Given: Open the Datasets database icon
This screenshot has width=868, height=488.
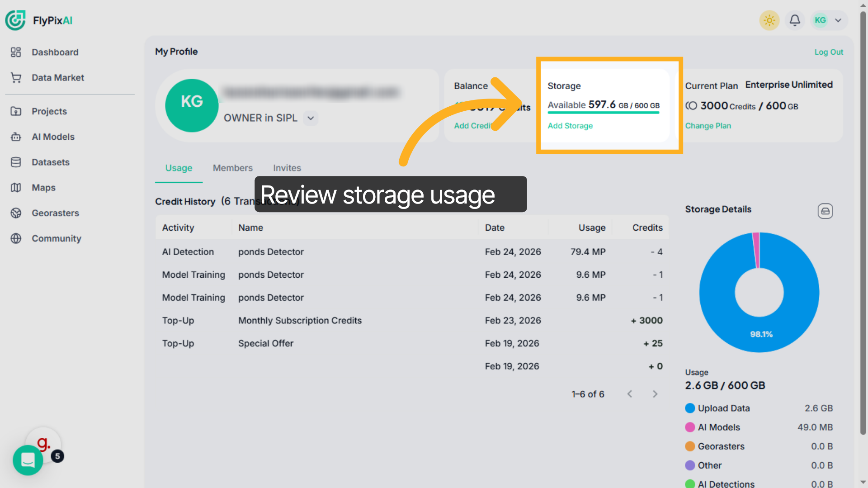Looking at the screenshot, I should (16, 162).
